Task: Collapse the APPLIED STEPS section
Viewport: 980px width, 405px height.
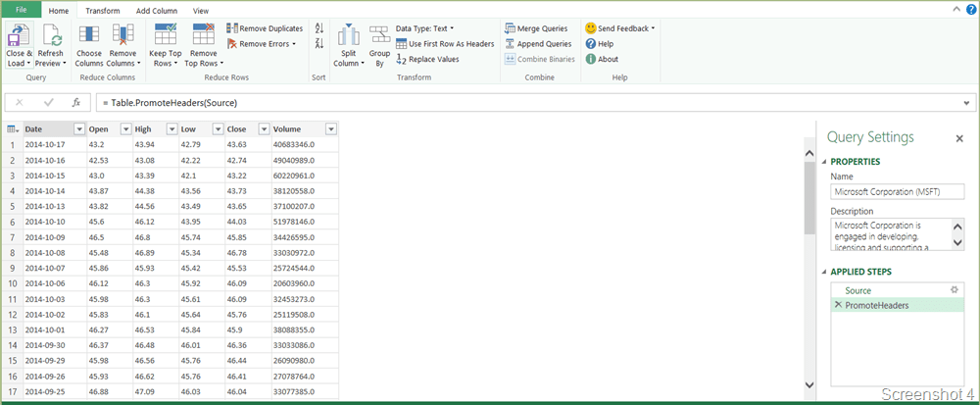Action: 824,272
